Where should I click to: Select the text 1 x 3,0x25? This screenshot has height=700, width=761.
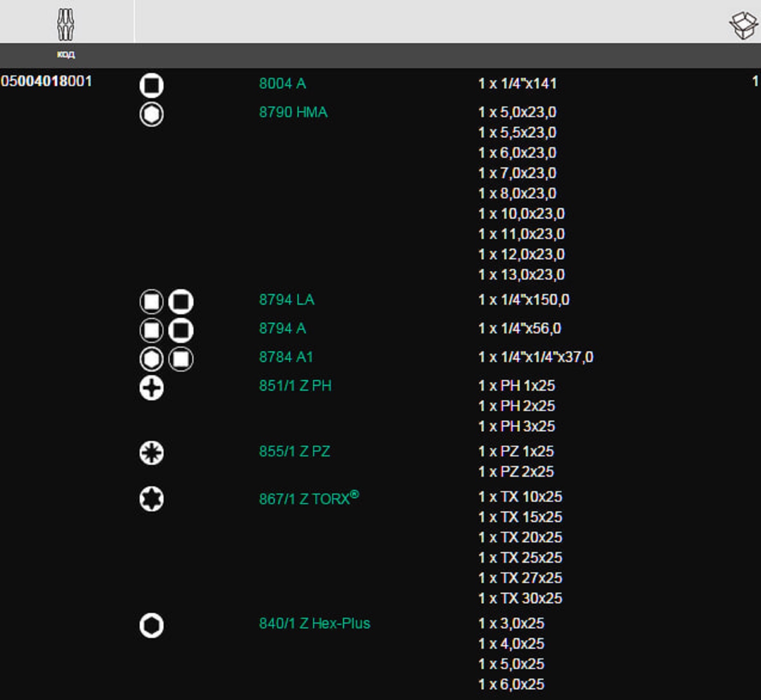(511, 624)
